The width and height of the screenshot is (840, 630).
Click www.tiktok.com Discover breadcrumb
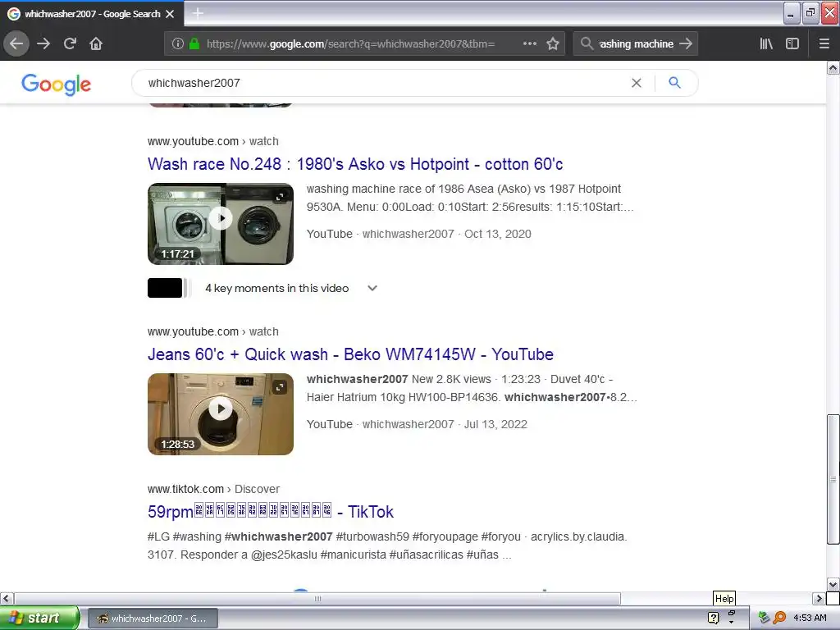[214, 489]
